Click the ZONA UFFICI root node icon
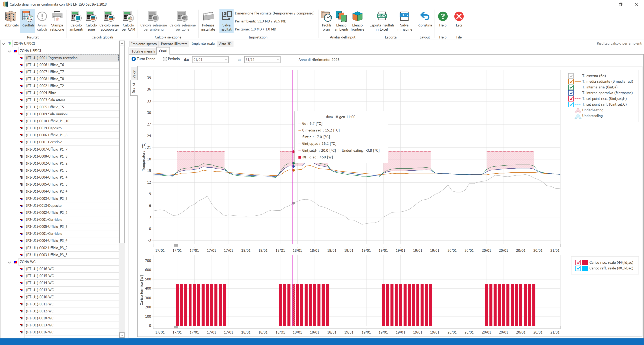644x345 pixels. click(x=9, y=44)
